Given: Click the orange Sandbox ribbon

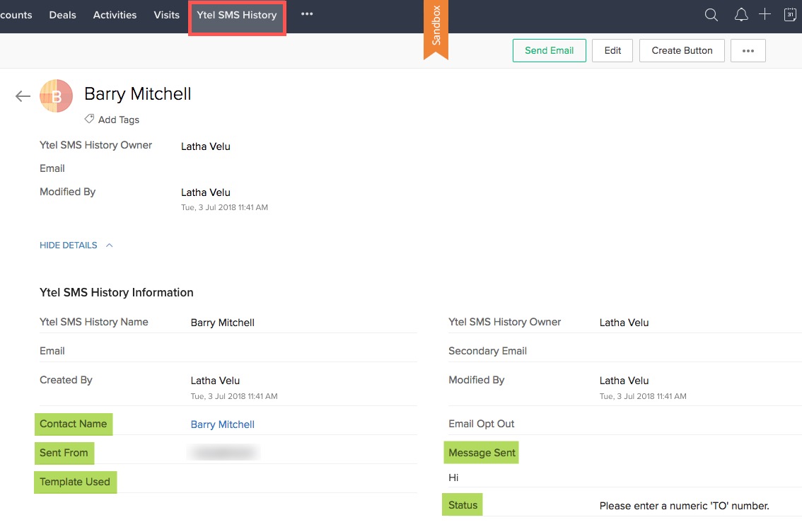Looking at the screenshot, I should point(436,30).
